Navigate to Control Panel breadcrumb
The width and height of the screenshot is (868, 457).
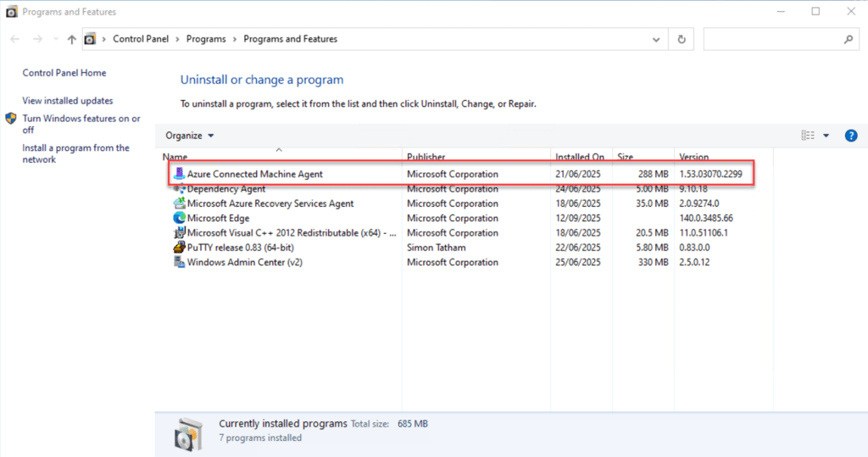click(x=140, y=39)
